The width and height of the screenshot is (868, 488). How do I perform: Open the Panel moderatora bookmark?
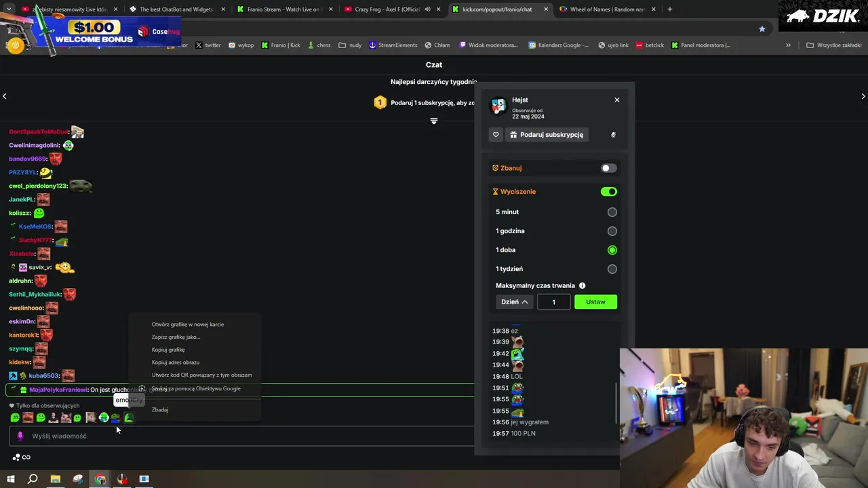pyautogui.click(x=701, y=45)
